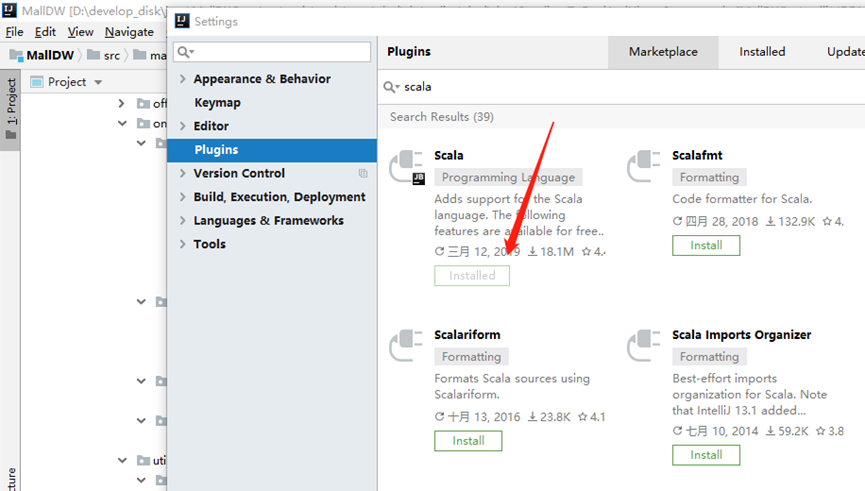The image size is (865, 491).
Task: Click the MallDW project folder icon in breadcrumb
Action: coord(17,55)
